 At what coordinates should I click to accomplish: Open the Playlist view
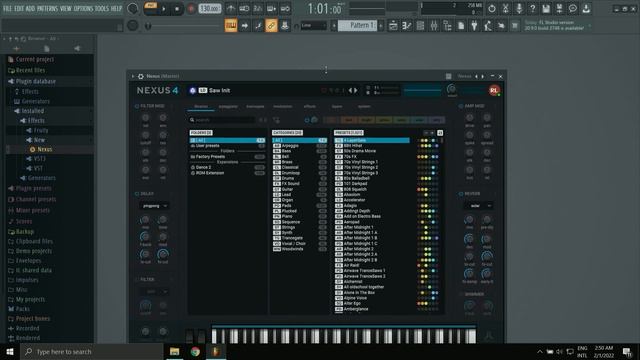393,26
